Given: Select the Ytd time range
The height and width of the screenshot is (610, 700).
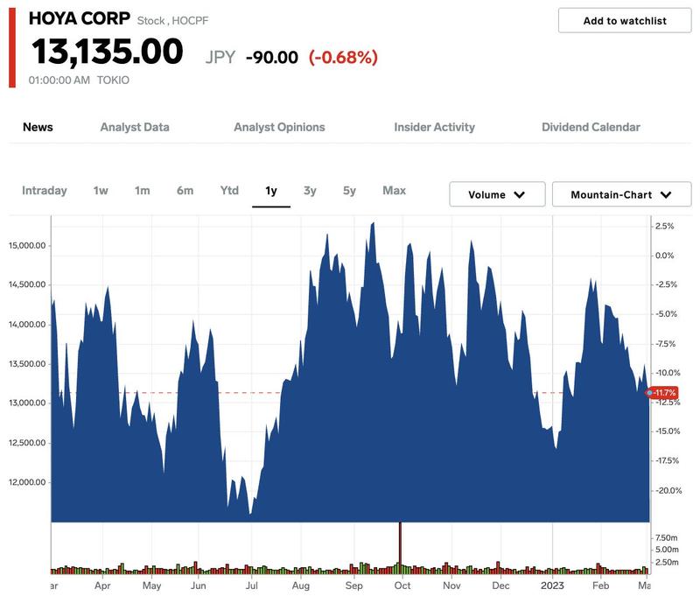Looking at the screenshot, I should (229, 191).
